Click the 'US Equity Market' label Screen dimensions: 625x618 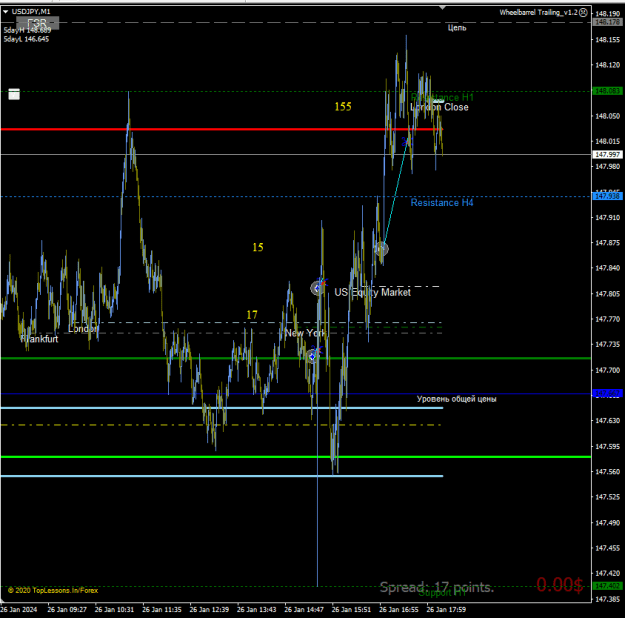coord(372,292)
